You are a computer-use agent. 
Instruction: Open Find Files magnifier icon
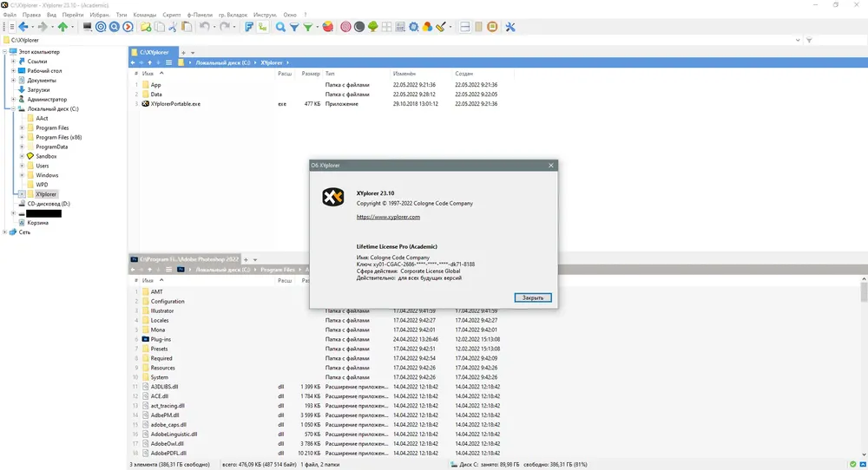[x=280, y=27]
